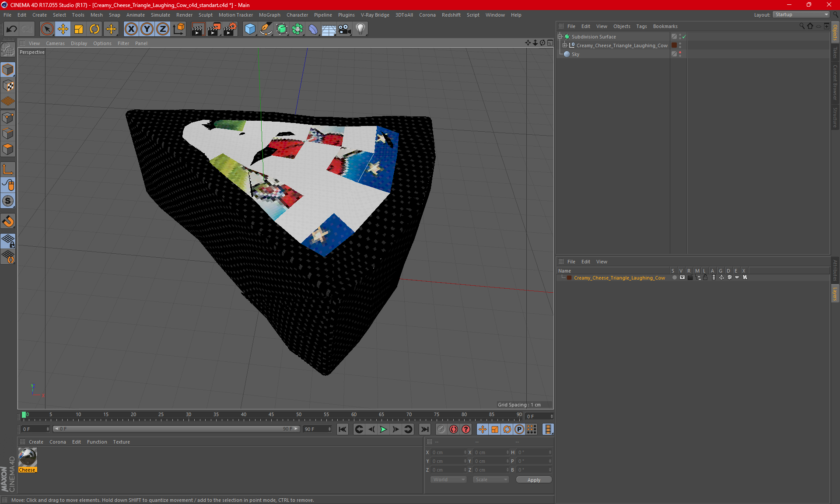This screenshot has height=504, width=840.
Task: Click the Render to Picture Viewer icon
Action: tap(214, 29)
